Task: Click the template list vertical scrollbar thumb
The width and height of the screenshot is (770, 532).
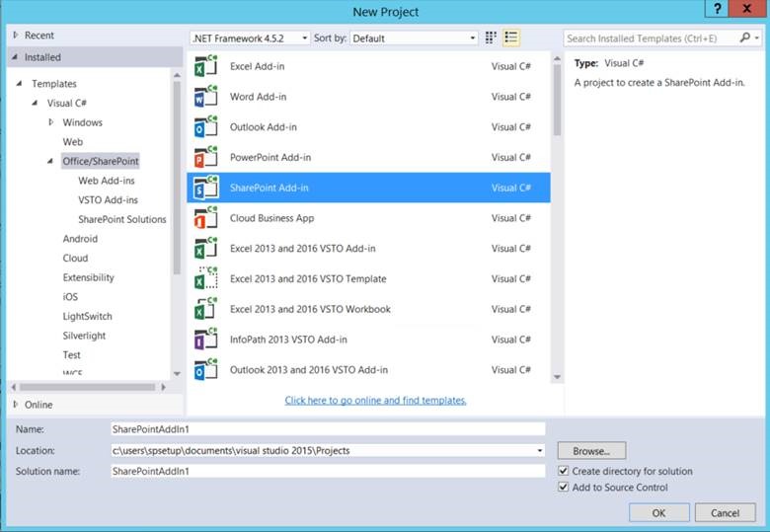Action: tap(557, 100)
